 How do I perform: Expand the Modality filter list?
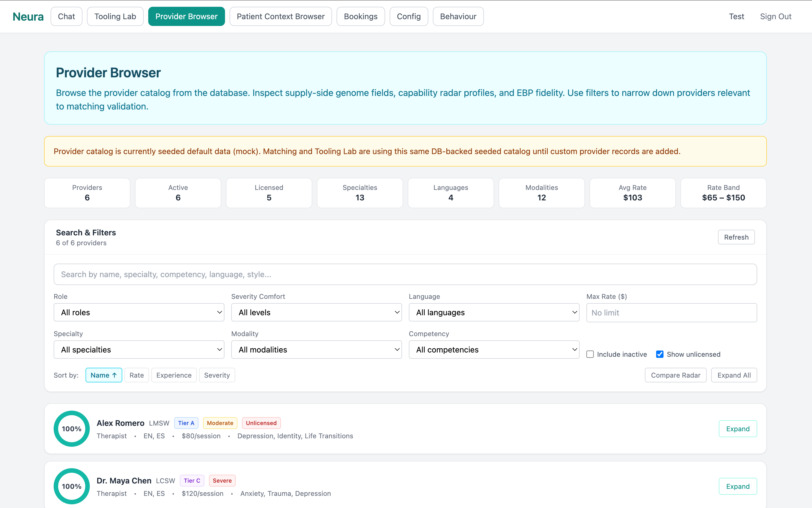316,349
